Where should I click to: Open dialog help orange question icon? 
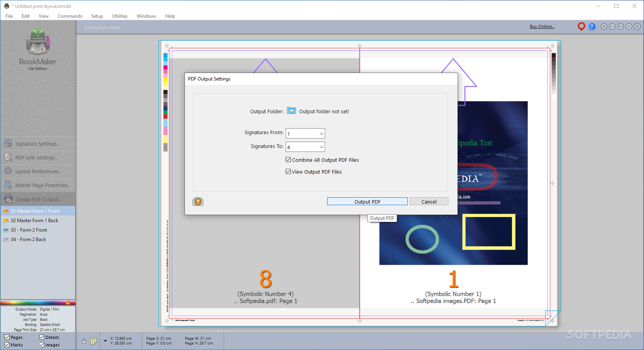[x=198, y=202]
